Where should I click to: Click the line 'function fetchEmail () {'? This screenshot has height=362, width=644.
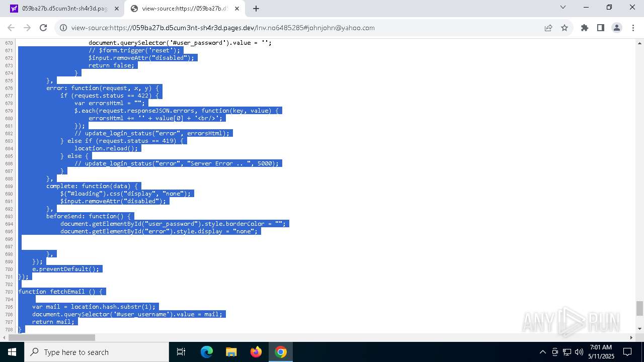[60, 292]
